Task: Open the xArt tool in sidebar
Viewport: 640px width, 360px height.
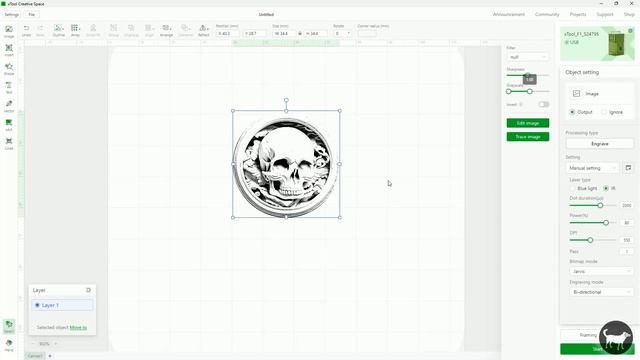Action: click(x=9, y=125)
